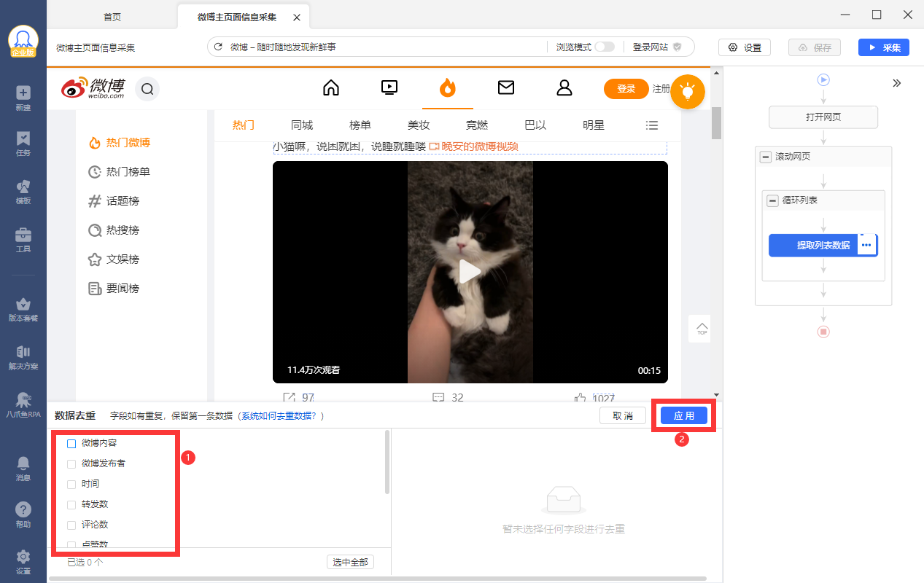The image size is (924, 583).
Task: Collapse the 循环列表 workflow node
Action: pyautogui.click(x=773, y=200)
